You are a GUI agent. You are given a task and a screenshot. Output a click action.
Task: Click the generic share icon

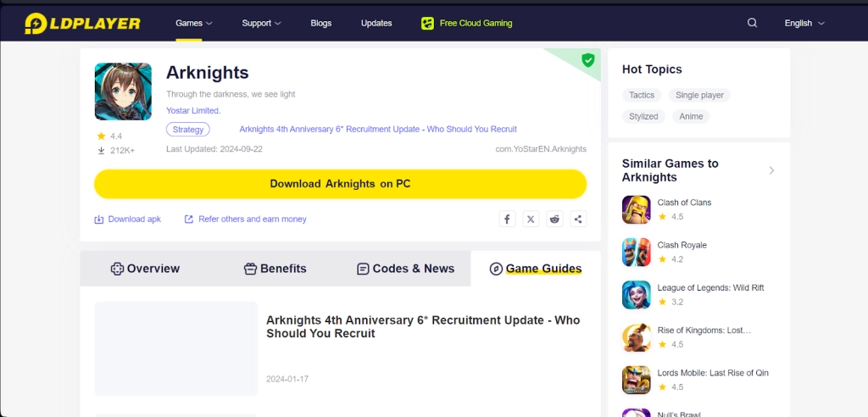click(578, 219)
